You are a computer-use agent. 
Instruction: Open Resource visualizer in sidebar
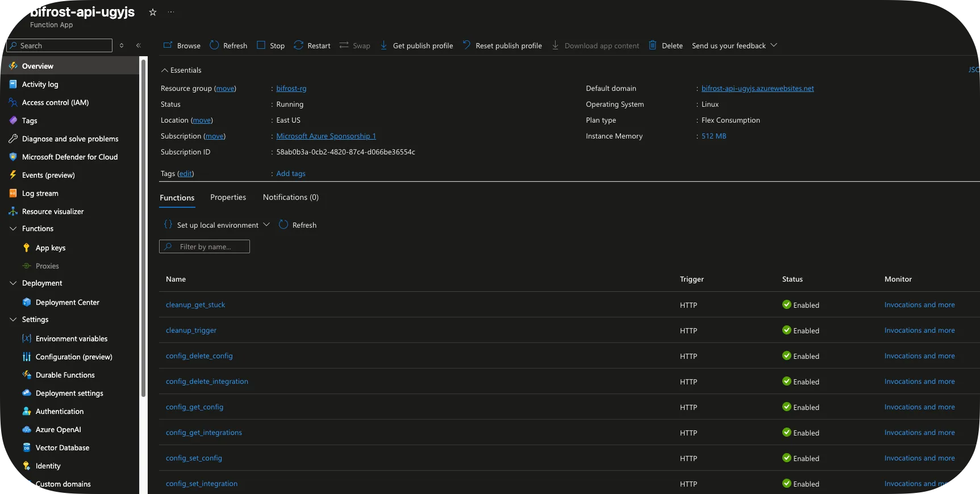point(52,211)
